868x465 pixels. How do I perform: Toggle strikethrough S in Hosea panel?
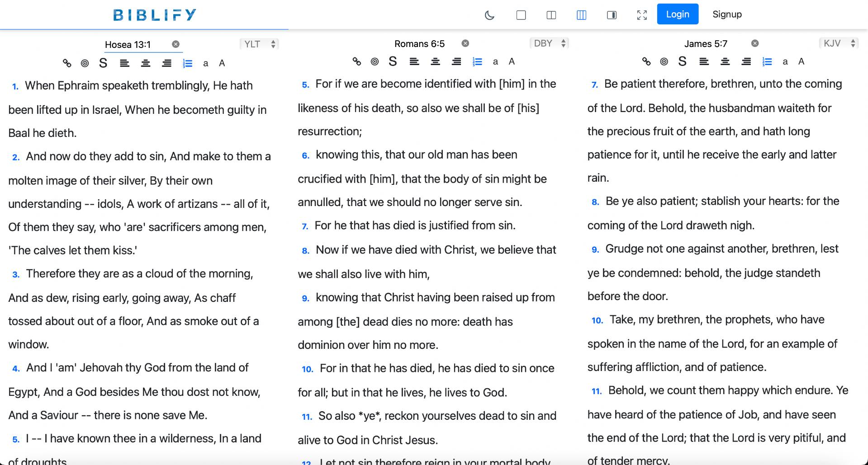103,63
